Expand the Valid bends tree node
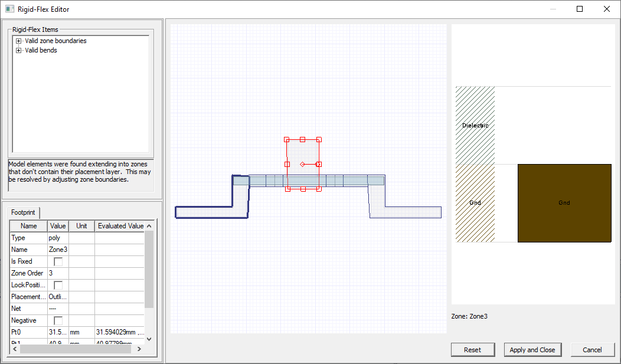This screenshot has width=621, height=364. tap(18, 50)
